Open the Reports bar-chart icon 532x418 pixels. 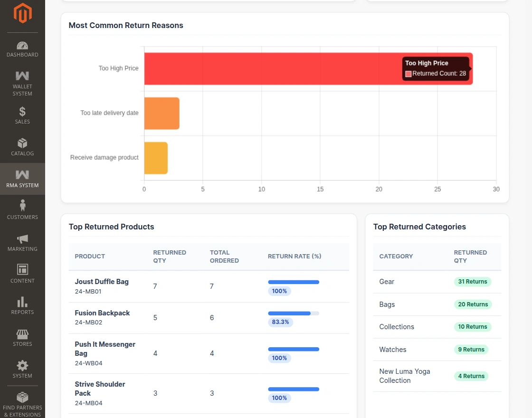pos(22,302)
